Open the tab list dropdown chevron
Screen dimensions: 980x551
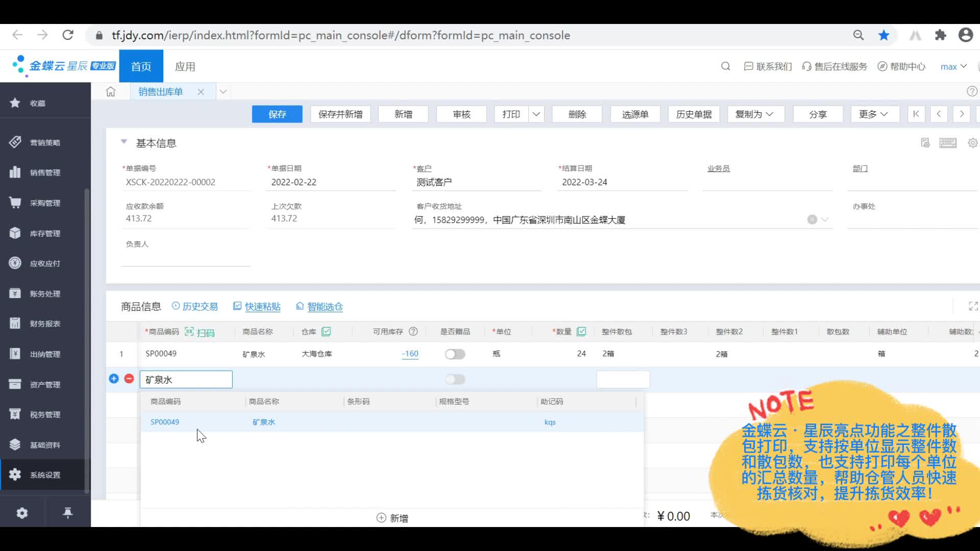coord(223,92)
